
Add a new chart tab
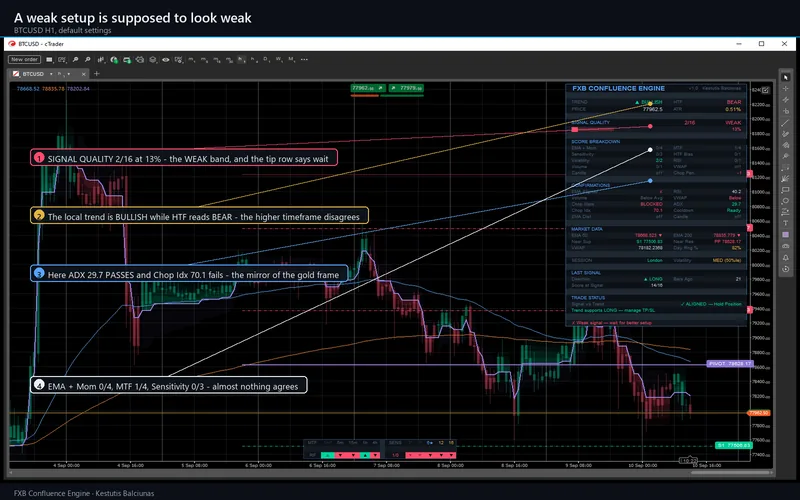point(96,73)
